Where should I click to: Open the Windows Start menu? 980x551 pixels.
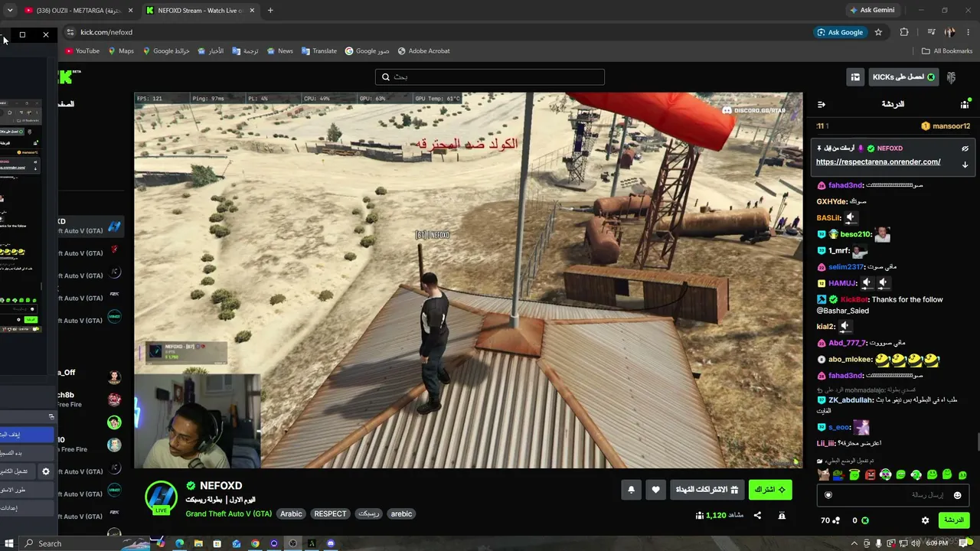pyautogui.click(x=8, y=543)
